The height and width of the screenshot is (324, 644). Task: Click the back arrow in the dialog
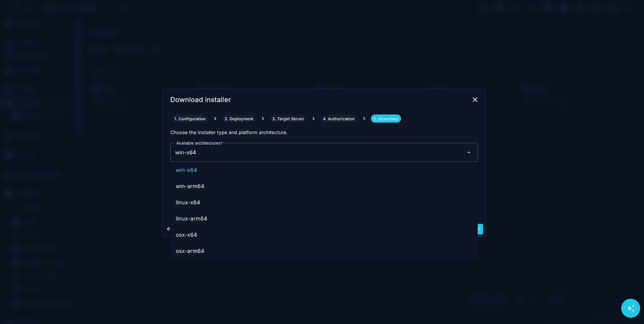coord(169,229)
